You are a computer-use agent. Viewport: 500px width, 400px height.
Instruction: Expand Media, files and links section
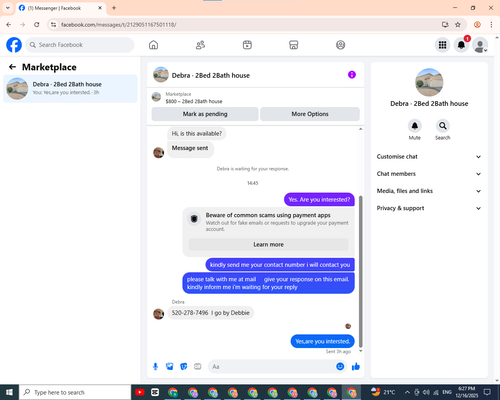[429, 191]
